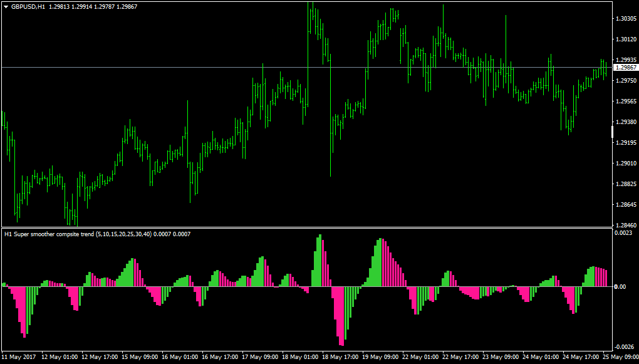Click the 1.28460 price scale label
This screenshot has height=364, width=639.
click(x=626, y=225)
